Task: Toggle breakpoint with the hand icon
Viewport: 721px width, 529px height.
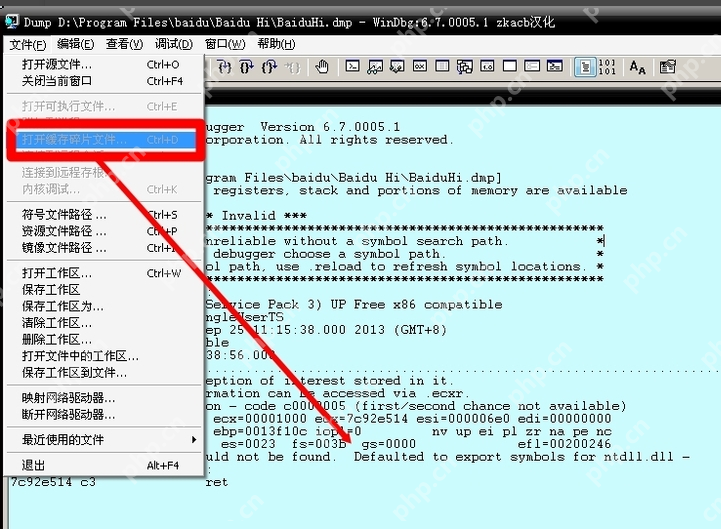Action: tap(322, 67)
